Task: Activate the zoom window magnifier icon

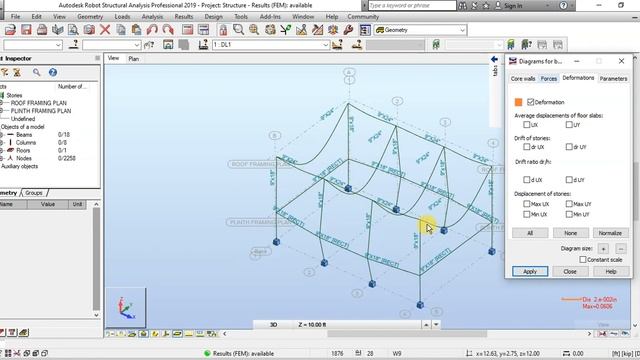Action: [238, 30]
